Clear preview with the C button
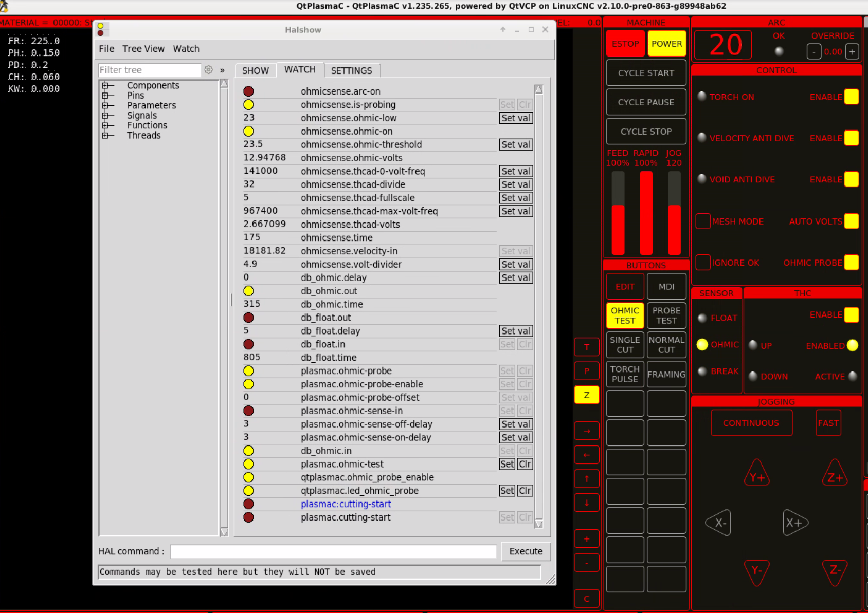The width and height of the screenshot is (868, 613). point(587,599)
